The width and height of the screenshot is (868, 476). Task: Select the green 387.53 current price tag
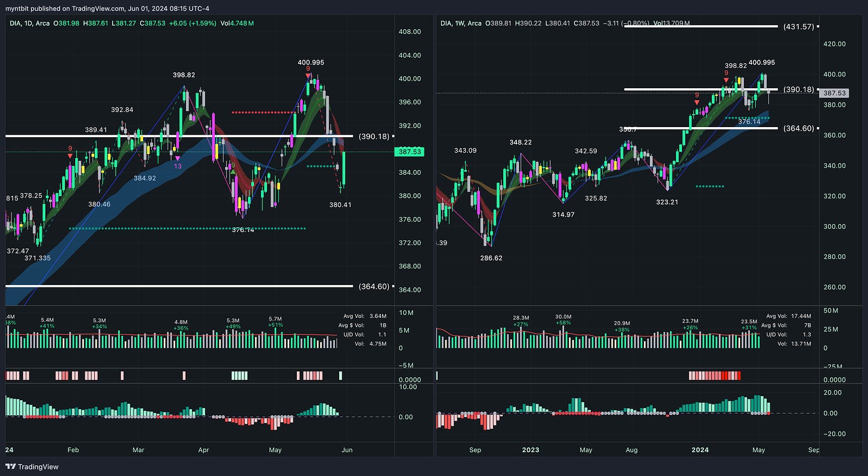[x=410, y=152]
